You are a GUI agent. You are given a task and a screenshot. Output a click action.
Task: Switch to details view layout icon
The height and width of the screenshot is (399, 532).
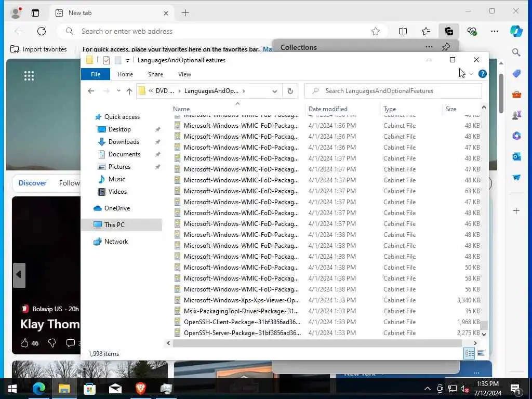pos(469,353)
